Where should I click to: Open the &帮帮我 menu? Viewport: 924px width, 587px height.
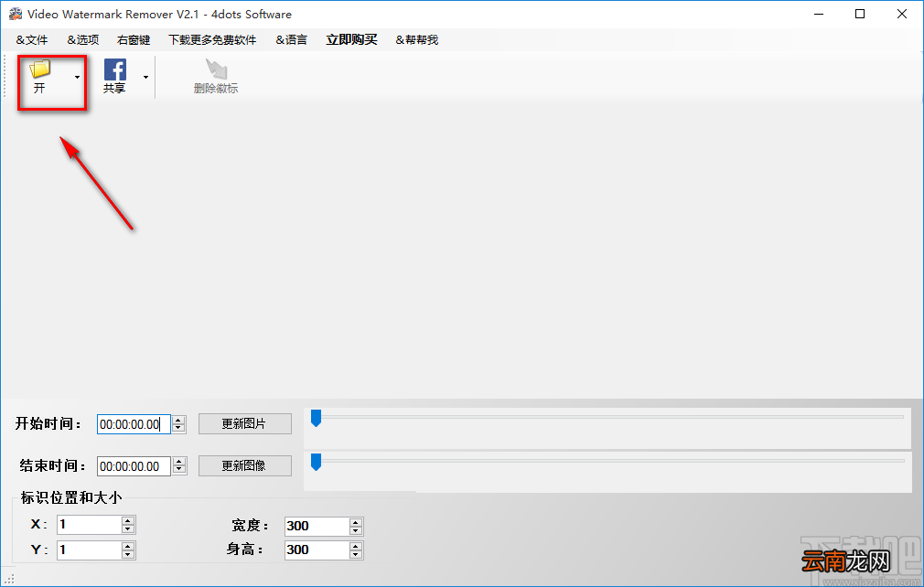coord(416,40)
